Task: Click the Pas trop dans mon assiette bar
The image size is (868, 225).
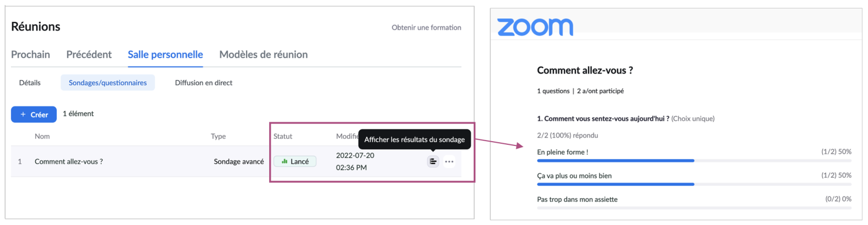Action: click(693, 207)
